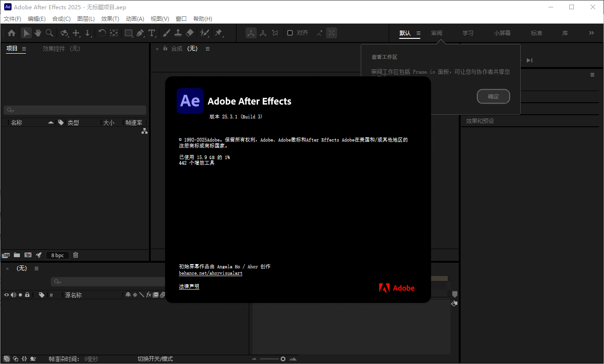Toggle the Transfer Controls pane button

pos(15,358)
